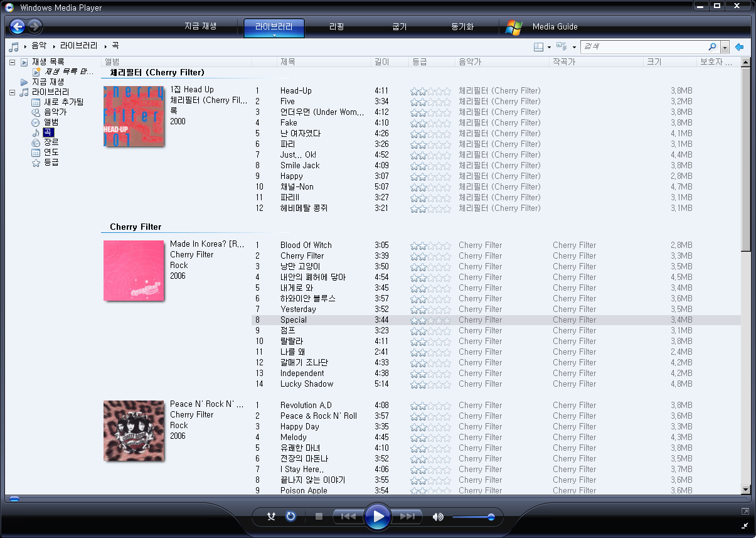This screenshot has height=538, width=756.
Task: Select the 앨범 album icon in the tree
Action: coord(36,122)
